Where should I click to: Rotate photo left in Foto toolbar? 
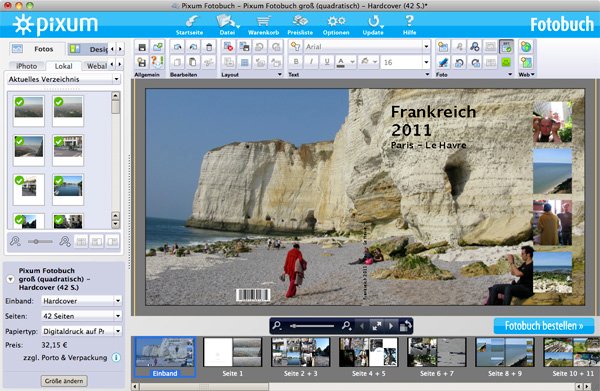(459, 62)
